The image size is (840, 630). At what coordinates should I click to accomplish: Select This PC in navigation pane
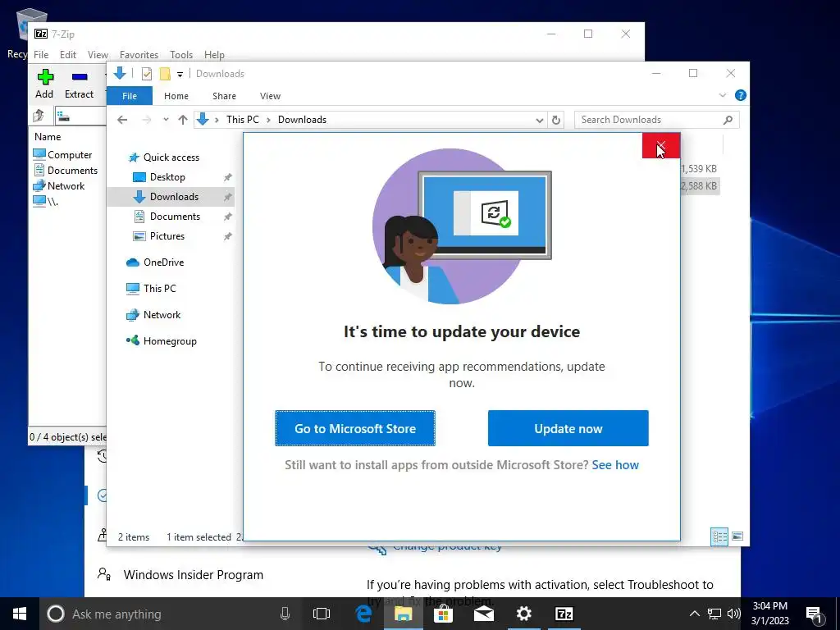click(x=159, y=288)
